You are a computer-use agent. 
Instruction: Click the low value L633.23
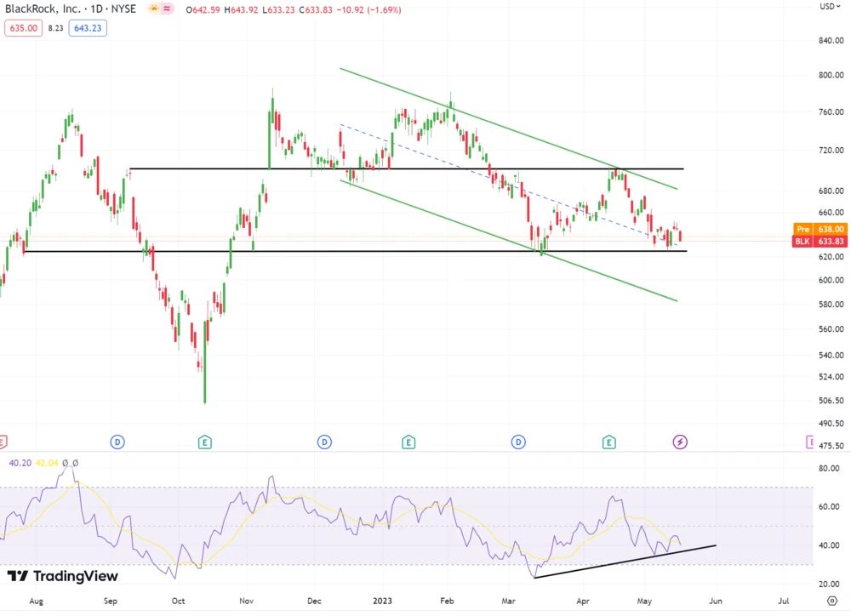(279, 9)
